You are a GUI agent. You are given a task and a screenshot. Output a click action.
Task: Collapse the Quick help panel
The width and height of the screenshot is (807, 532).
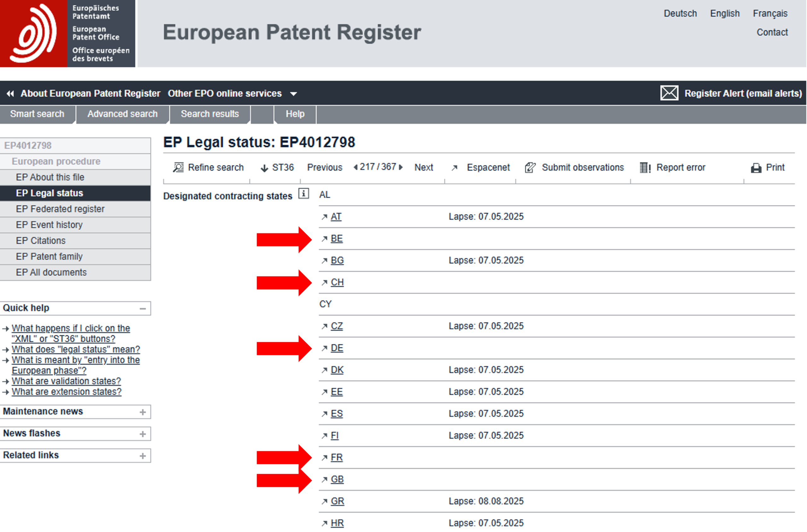[x=142, y=309]
